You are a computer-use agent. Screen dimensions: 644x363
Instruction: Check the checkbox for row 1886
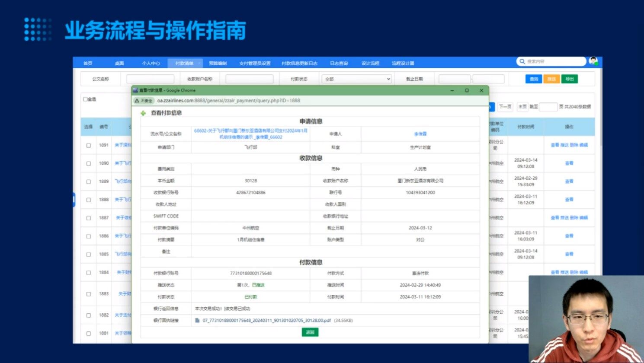pyautogui.click(x=89, y=236)
